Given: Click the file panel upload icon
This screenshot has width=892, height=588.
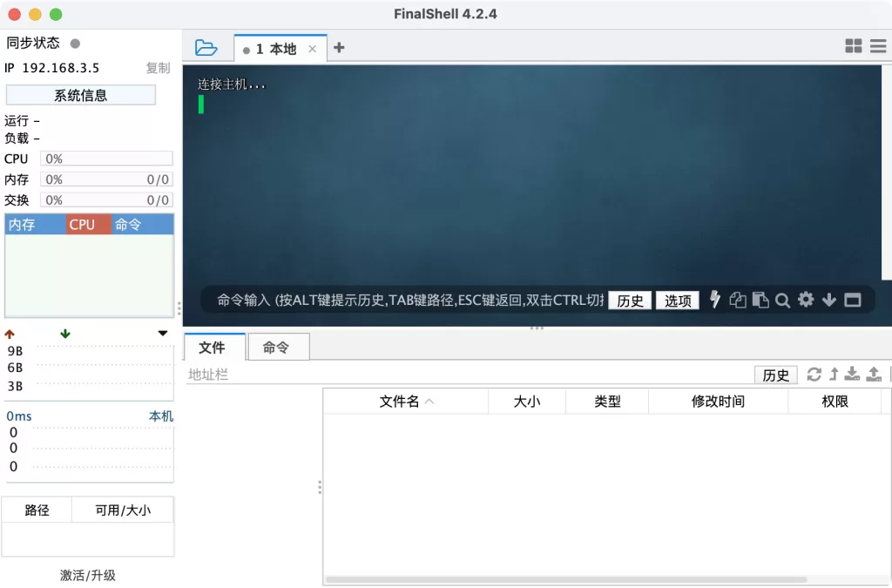Looking at the screenshot, I should coord(873,374).
